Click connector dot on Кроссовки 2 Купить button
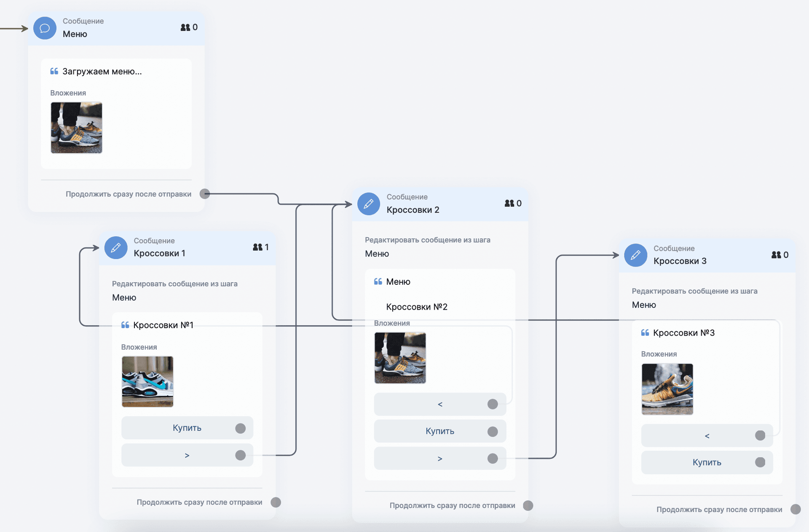This screenshot has width=809, height=532. (493, 431)
